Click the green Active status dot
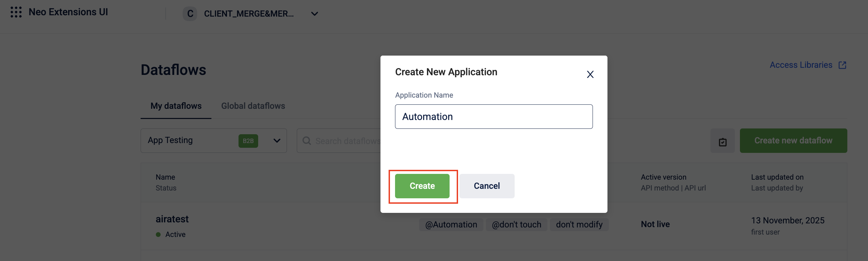The height and width of the screenshot is (261, 868). tap(158, 235)
